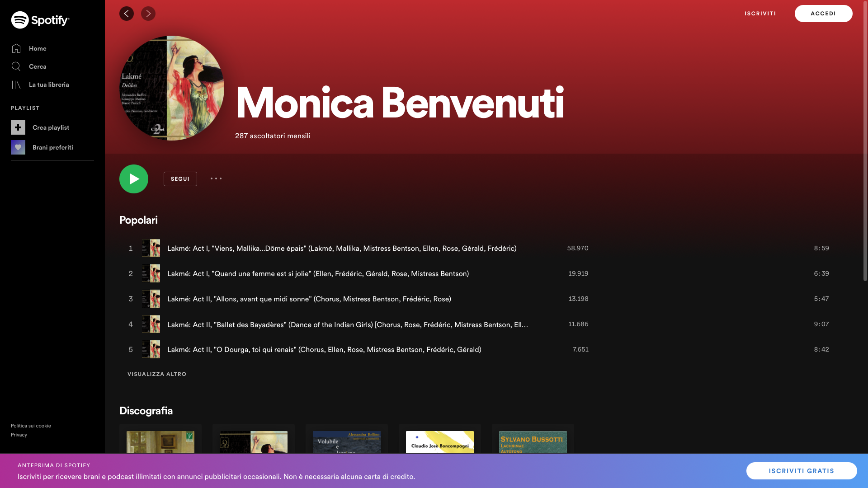Viewport: 868px width, 488px height.
Task: Select track Quand une femme est si jolie
Action: [x=318, y=274]
